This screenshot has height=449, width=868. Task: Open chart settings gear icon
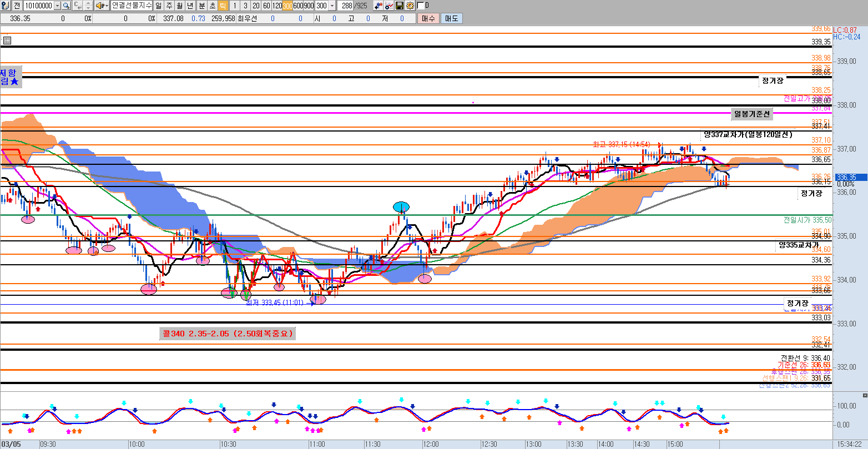(410, 6)
